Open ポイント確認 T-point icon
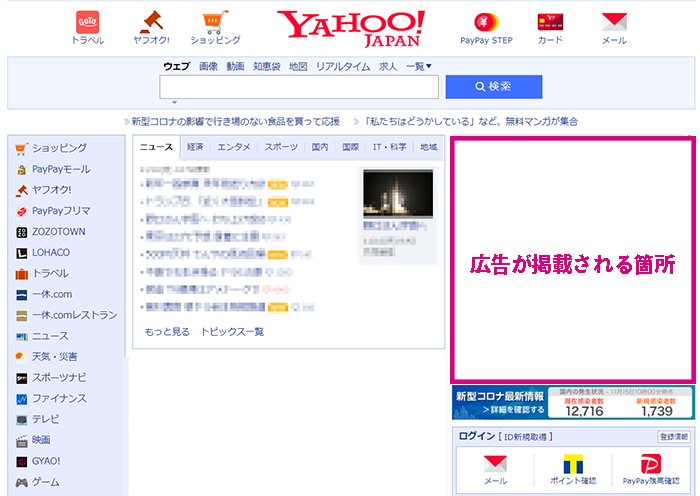The image size is (700, 496). click(x=573, y=464)
